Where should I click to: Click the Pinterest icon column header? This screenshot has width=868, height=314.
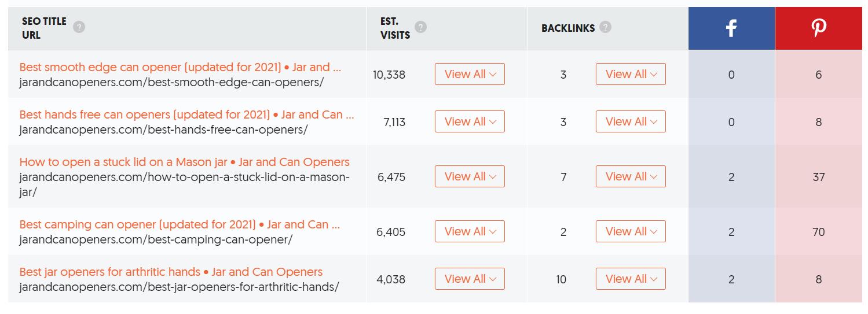[x=818, y=28]
